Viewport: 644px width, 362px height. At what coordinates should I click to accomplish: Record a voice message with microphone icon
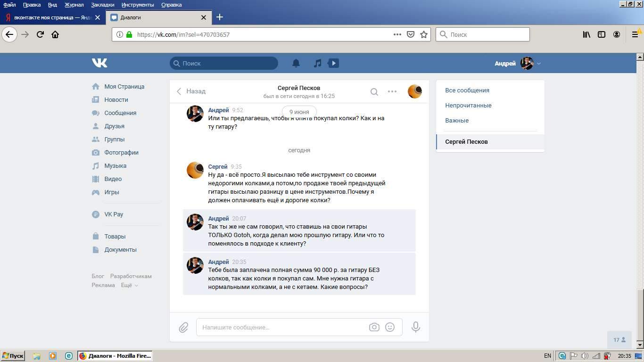tap(415, 327)
